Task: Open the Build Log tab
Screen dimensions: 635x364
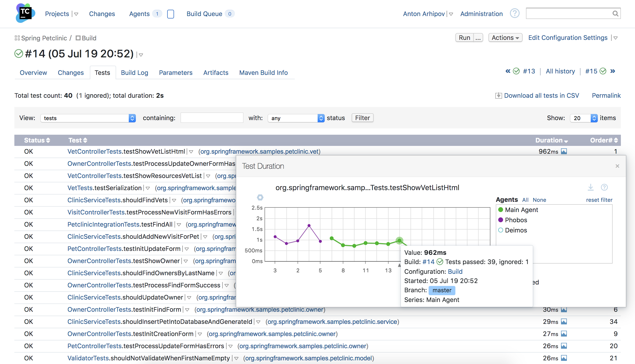Action: click(134, 73)
